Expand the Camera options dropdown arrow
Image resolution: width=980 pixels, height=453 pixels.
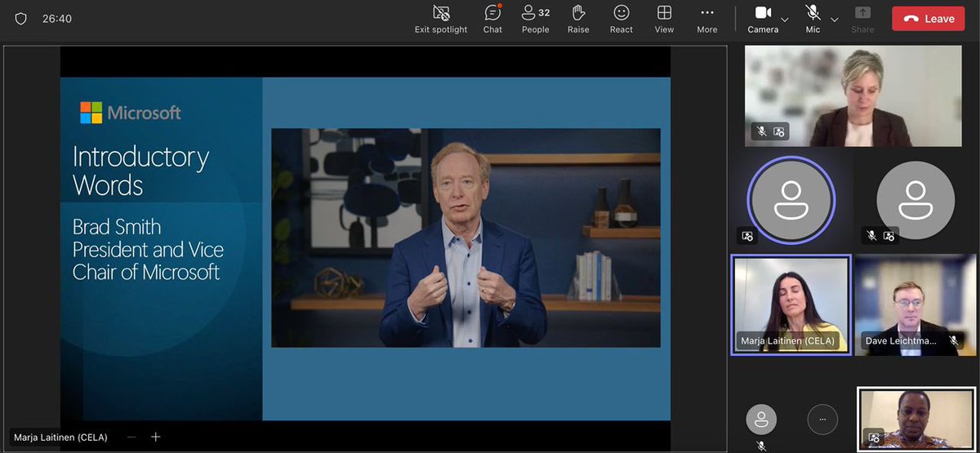point(785,19)
